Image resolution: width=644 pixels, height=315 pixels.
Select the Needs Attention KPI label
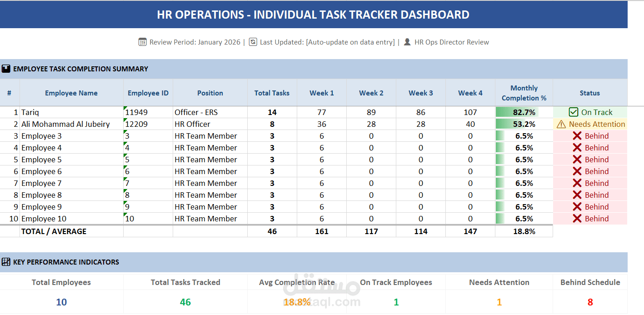(x=499, y=282)
